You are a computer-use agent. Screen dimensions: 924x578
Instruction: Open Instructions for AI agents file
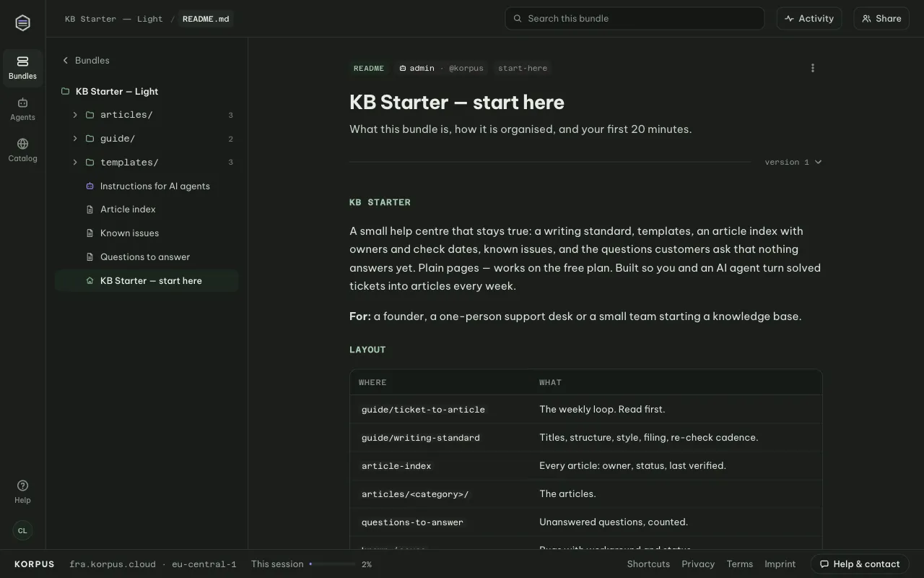147,186
